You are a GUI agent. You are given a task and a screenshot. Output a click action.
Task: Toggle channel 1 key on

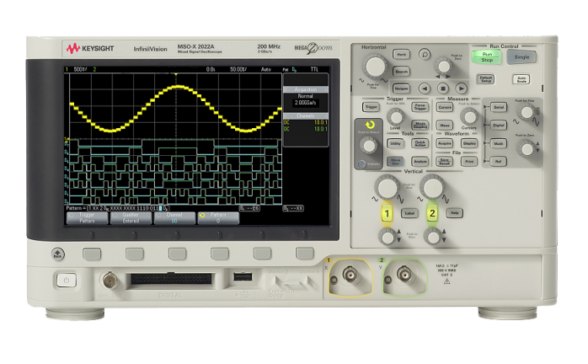387,213
